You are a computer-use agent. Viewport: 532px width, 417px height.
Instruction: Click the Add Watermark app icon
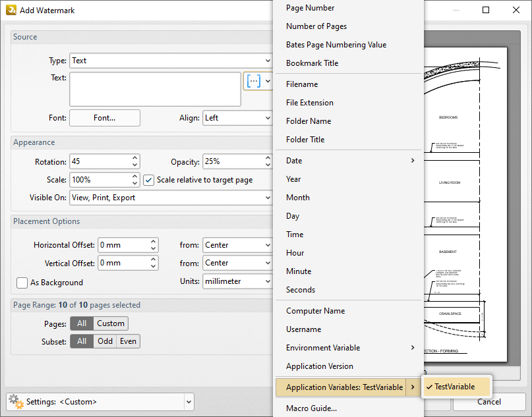pos(11,10)
